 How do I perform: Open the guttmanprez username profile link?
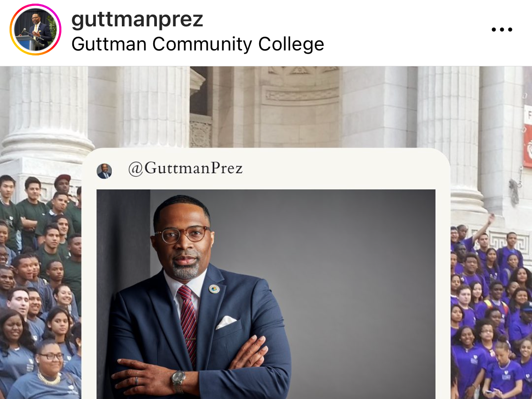137,20
